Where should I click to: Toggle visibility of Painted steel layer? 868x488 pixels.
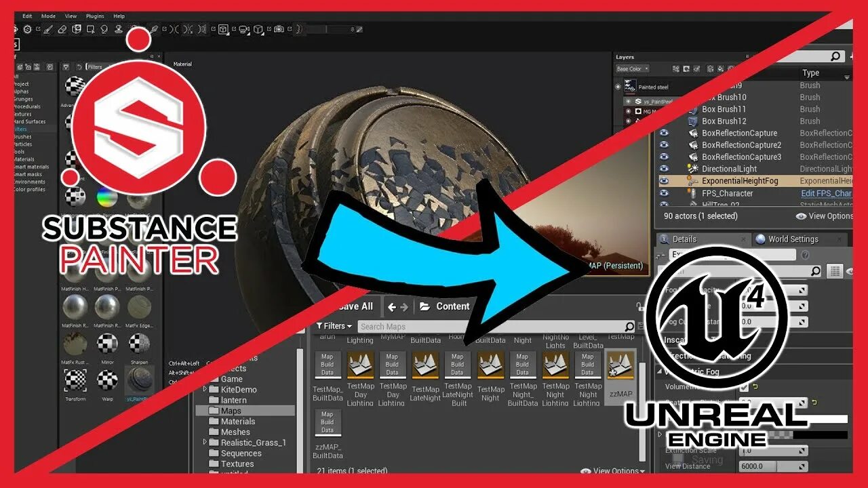click(618, 87)
